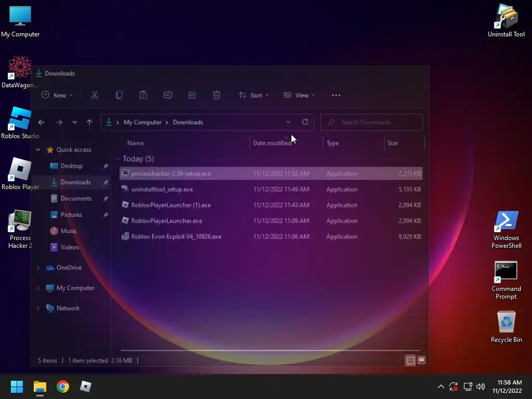Click My Computer in the breadcrumb path

pyautogui.click(x=142, y=122)
